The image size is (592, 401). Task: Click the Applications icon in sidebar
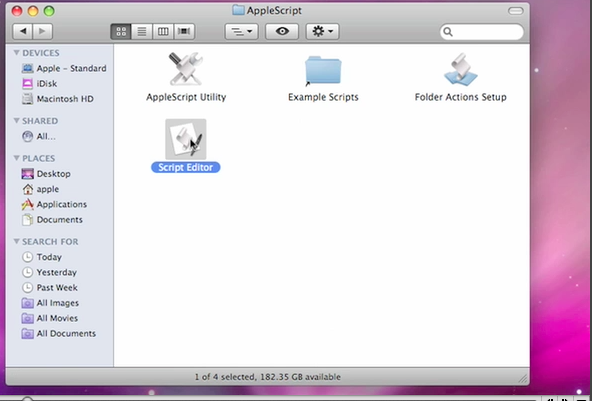tap(28, 204)
